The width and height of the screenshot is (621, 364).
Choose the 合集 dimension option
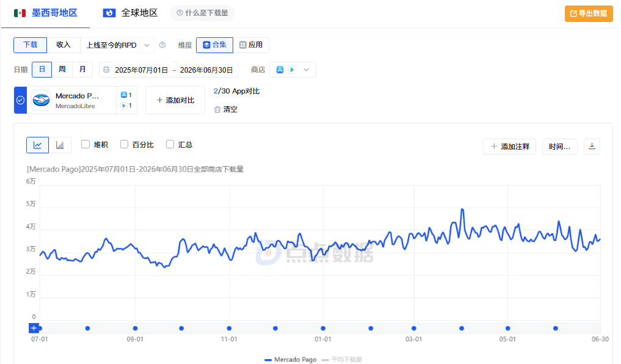pyautogui.click(x=215, y=45)
